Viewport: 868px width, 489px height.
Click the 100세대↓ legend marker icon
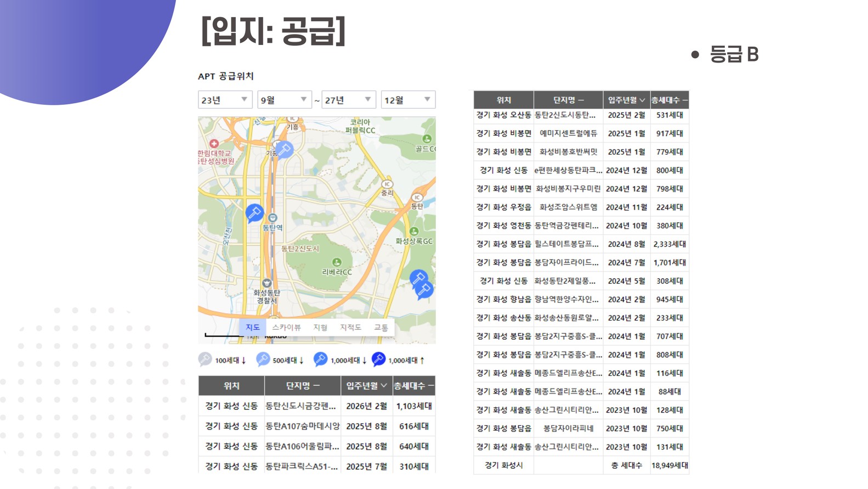(x=205, y=359)
